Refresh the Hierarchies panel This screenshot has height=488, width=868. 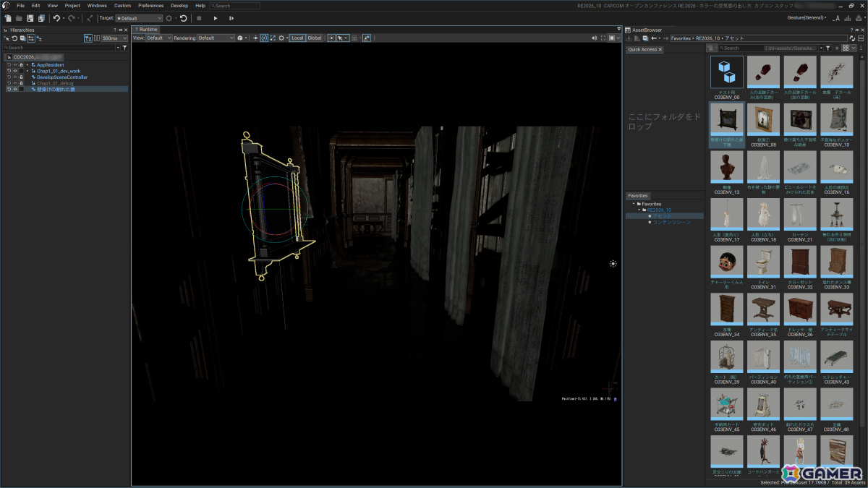14,38
